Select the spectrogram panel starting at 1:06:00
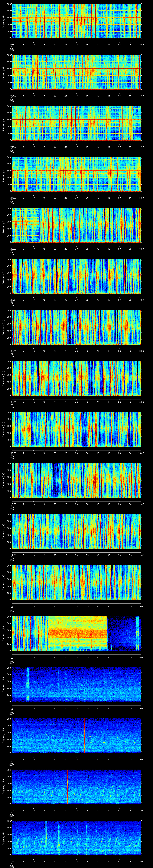Screen dimensions: 153x868 point(77,276)
